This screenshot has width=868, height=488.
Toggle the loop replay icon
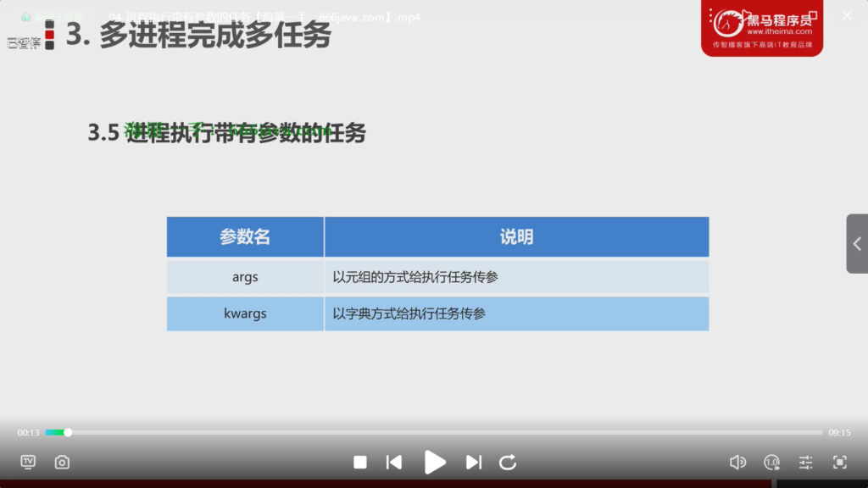click(508, 462)
